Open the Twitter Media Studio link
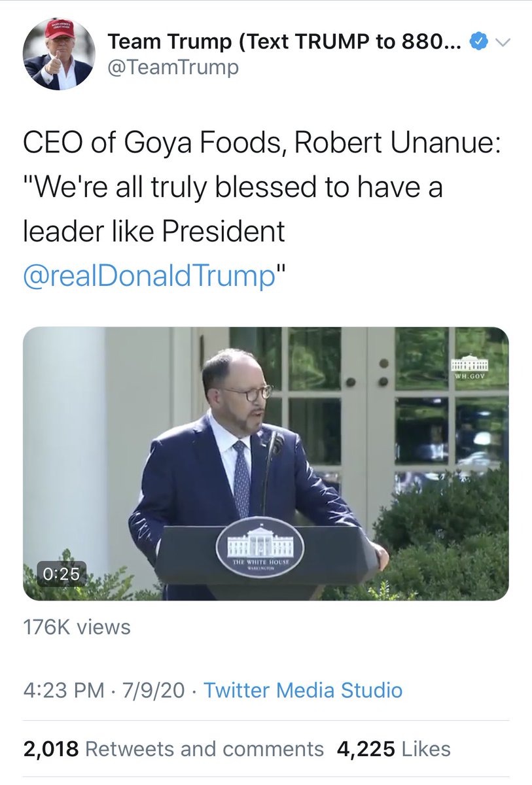The image size is (532, 785). 303,690
